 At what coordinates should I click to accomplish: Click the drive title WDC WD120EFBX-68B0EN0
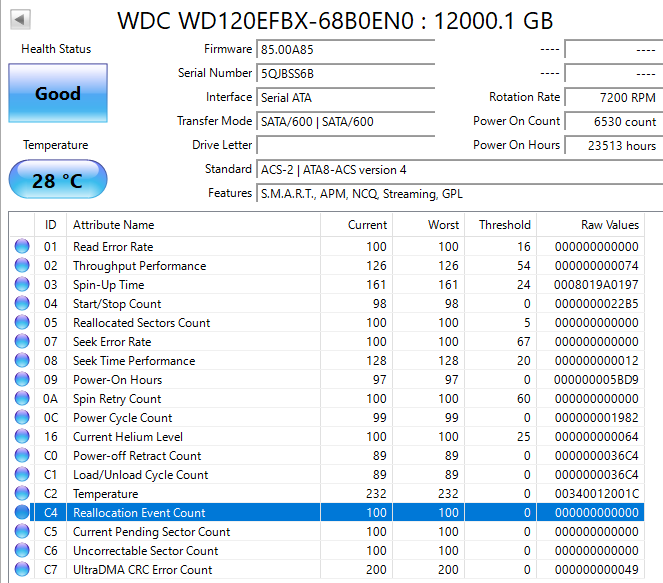266,20
